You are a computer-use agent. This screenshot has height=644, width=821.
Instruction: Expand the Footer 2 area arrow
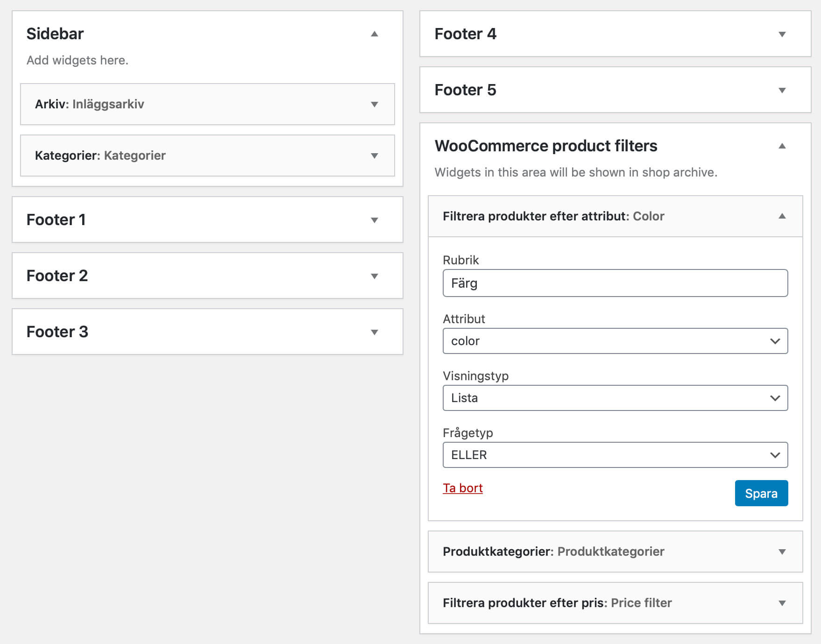tap(374, 276)
